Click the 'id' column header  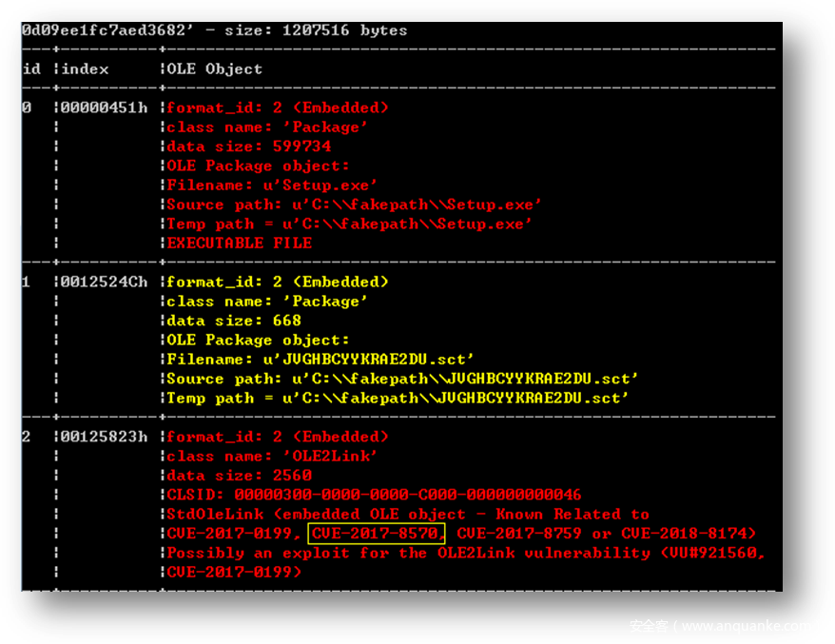tap(31, 68)
